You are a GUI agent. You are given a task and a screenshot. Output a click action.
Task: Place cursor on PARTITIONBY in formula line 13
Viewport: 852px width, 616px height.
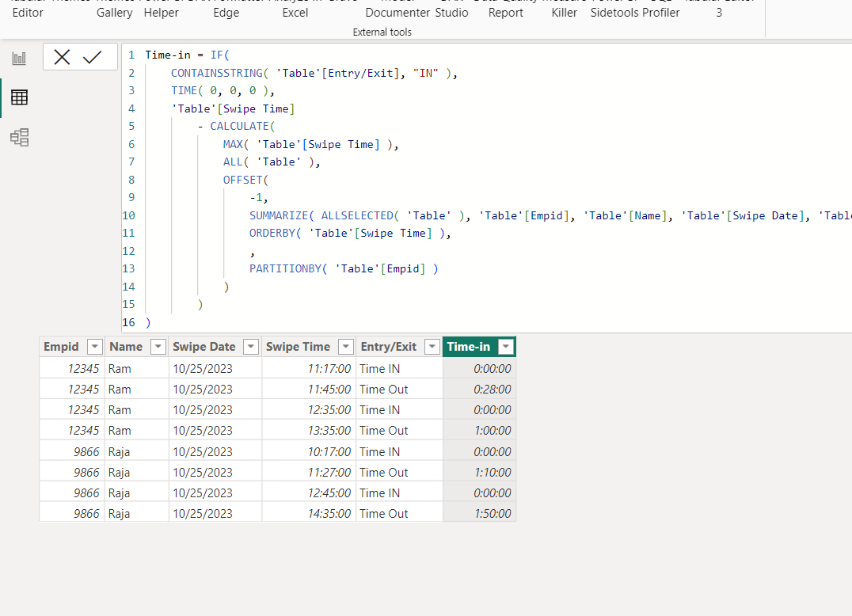(x=285, y=268)
